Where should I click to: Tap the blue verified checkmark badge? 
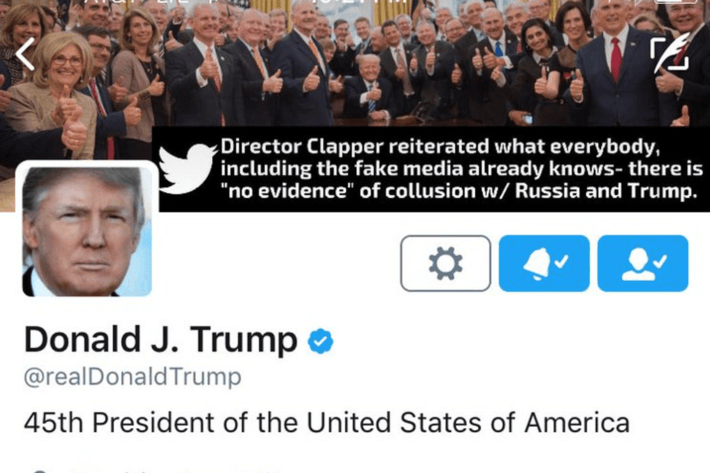click(321, 341)
